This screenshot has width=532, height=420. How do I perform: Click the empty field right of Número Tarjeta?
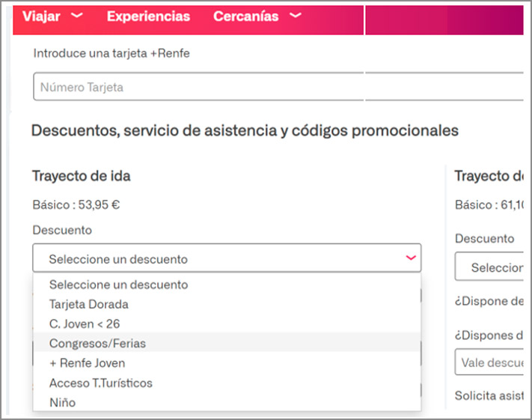click(x=443, y=87)
